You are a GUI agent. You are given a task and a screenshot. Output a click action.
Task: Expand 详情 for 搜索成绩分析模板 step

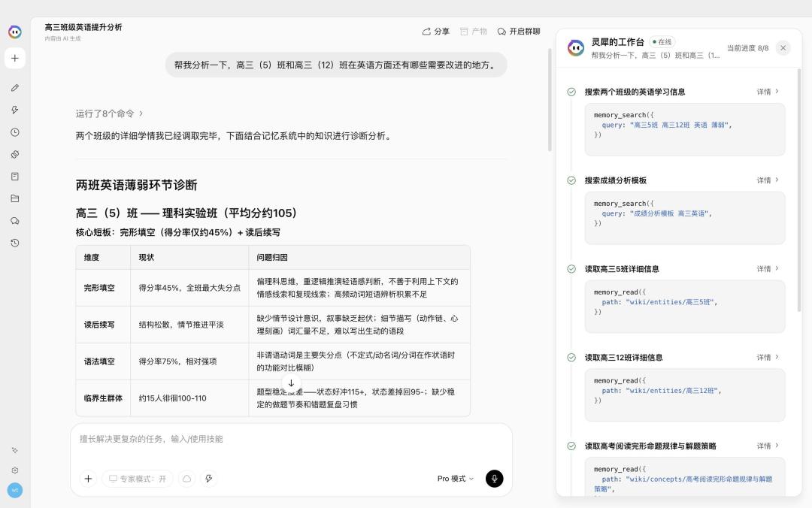[x=768, y=180]
